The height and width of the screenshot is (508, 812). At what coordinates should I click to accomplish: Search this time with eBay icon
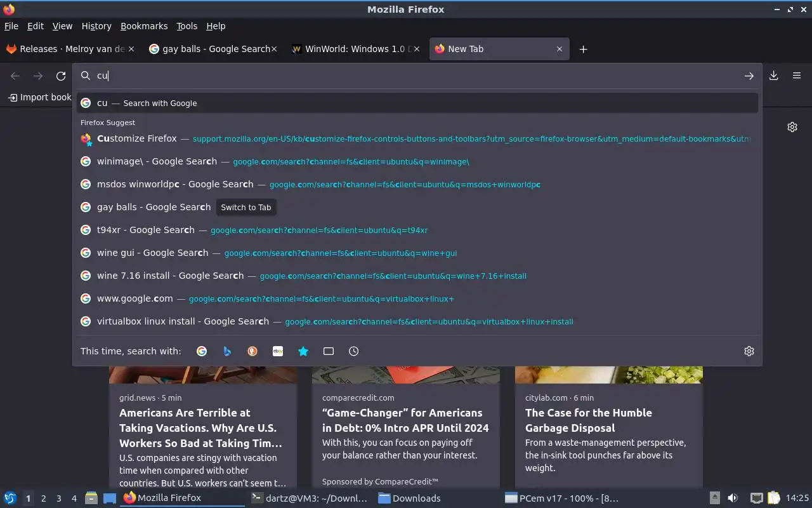click(x=278, y=351)
